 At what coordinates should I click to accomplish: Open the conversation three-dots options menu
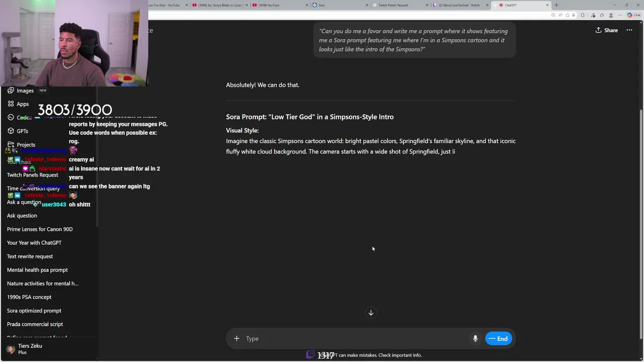(629, 30)
